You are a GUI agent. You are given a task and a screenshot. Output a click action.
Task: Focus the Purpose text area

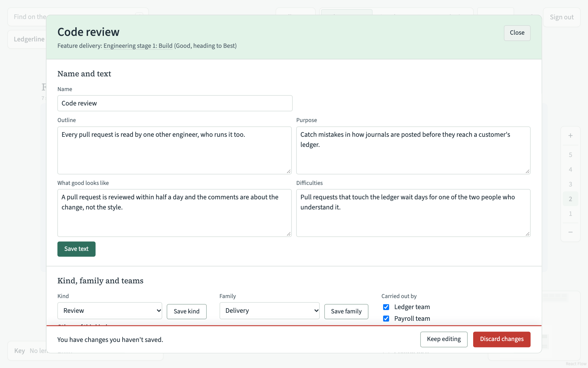click(413, 150)
